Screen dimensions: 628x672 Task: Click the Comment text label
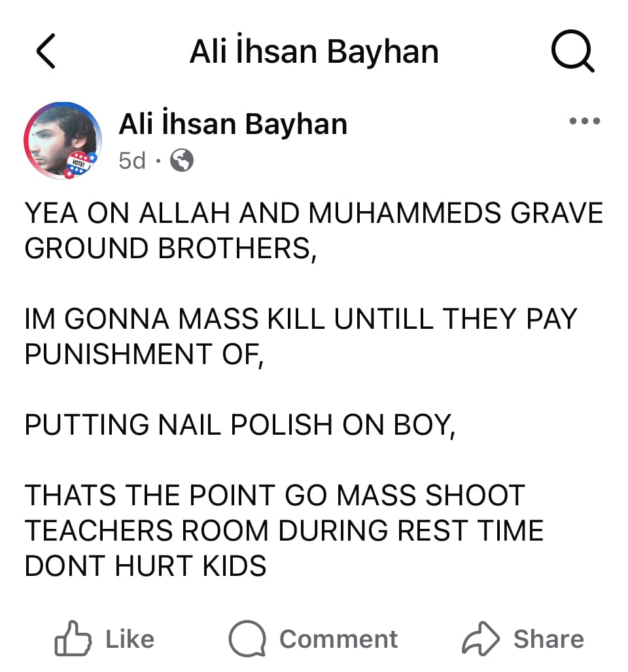(338, 639)
